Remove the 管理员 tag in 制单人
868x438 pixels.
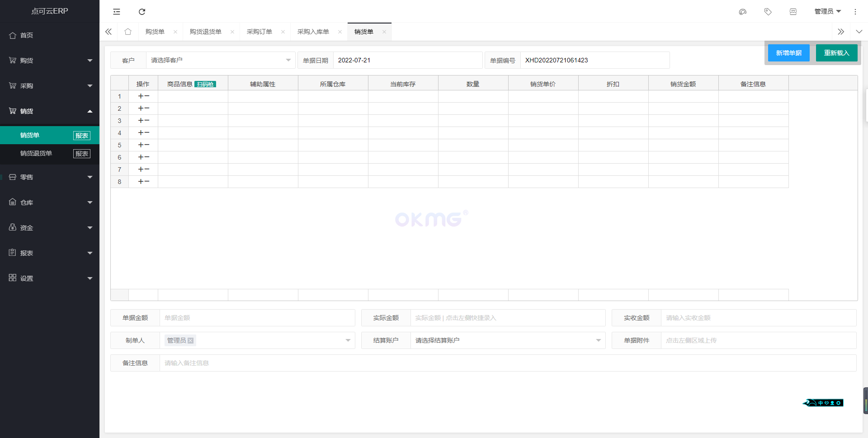pyautogui.click(x=191, y=340)
